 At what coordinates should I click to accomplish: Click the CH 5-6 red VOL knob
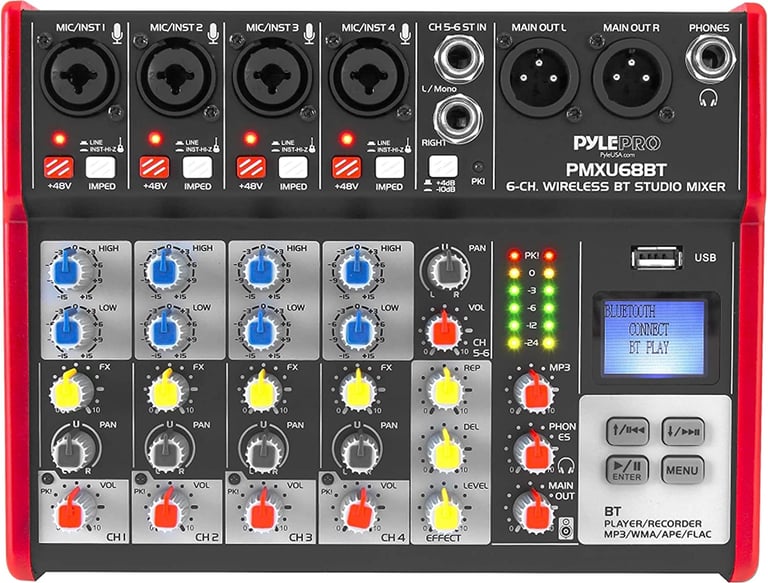tap(443, 331)
